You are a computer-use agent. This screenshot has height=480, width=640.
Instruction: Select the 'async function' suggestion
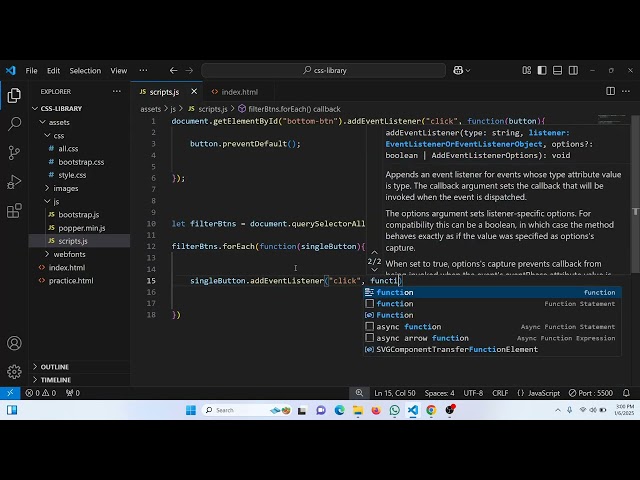(x=492, y=327)
